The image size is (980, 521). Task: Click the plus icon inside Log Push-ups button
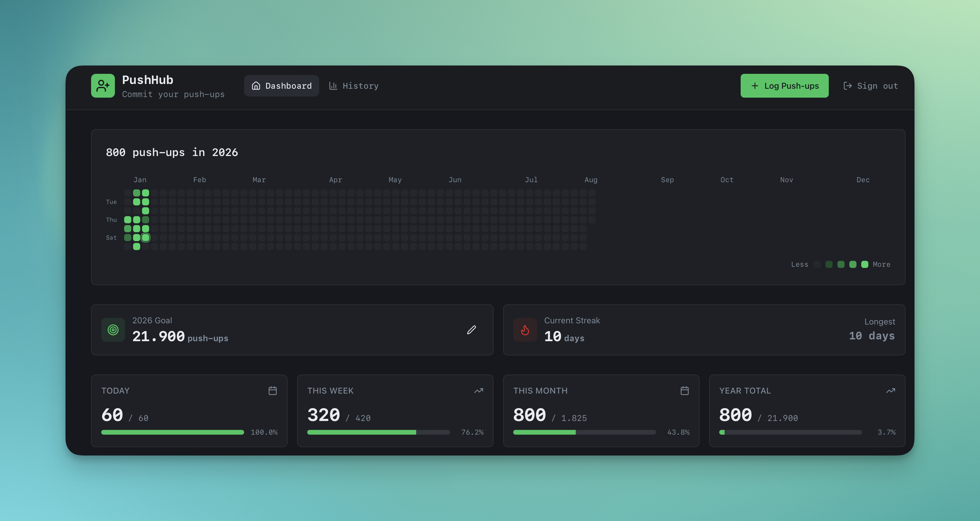(754, 86)
